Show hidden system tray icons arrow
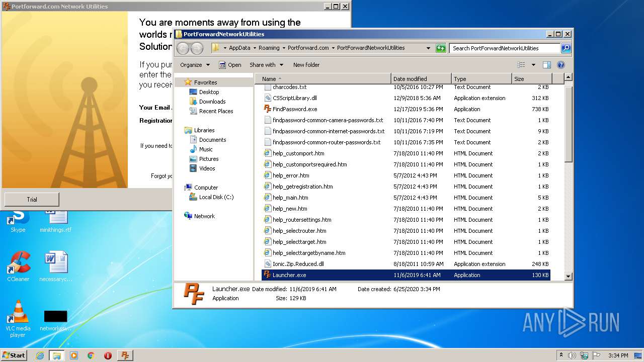The width and height of the screenshot is (644, 362). pyautogui.click(x=561, y=355)
